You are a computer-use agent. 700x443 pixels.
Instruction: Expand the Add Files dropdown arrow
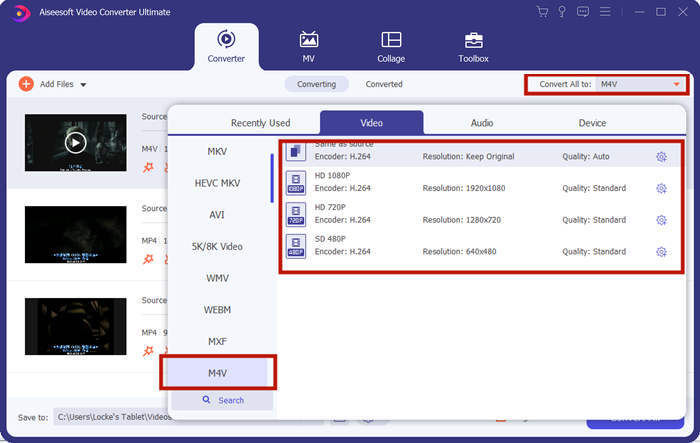pyautogui.click(x=83, y=84)
